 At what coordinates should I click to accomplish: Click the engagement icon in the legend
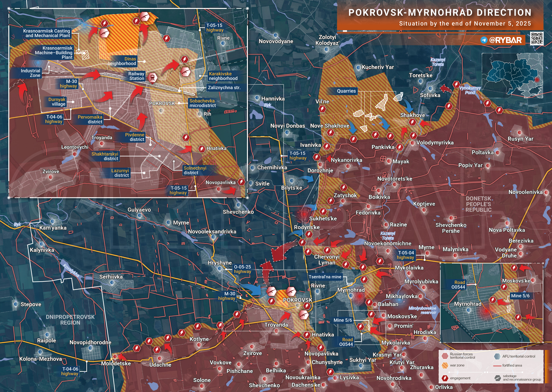pyautogui.click(x=445, y=378)
